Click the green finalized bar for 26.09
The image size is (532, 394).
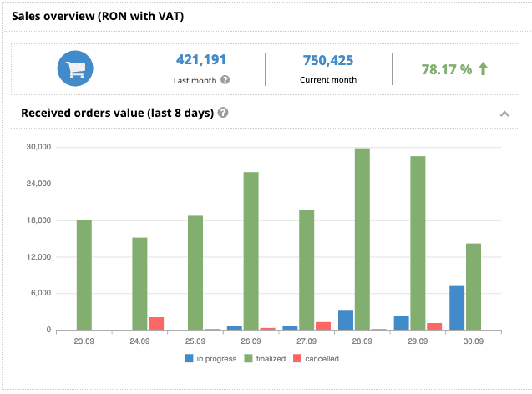(251, 250)
